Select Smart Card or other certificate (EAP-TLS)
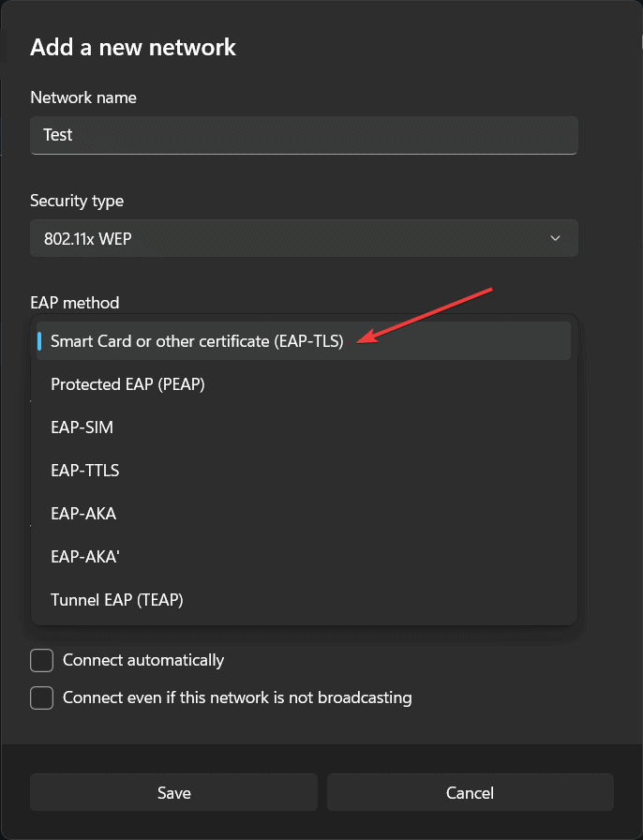Viewport: 643px width, 840px height. coord(304,340)
